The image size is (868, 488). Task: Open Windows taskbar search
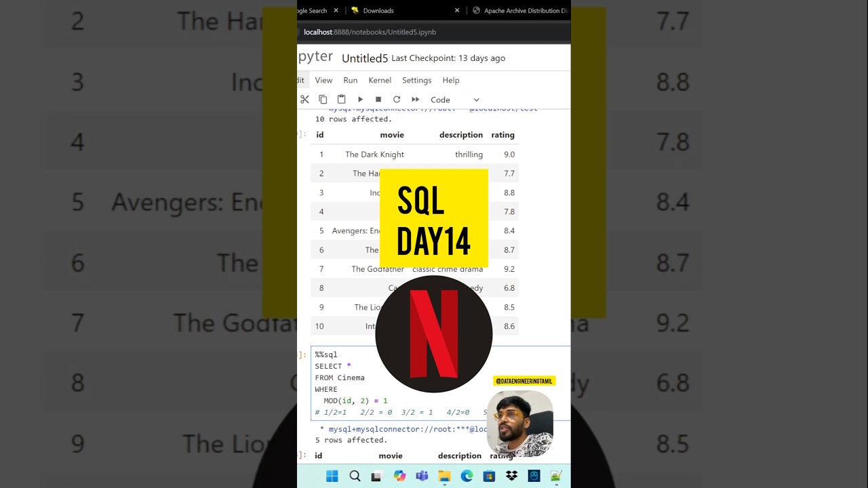[x=355, y=476]
